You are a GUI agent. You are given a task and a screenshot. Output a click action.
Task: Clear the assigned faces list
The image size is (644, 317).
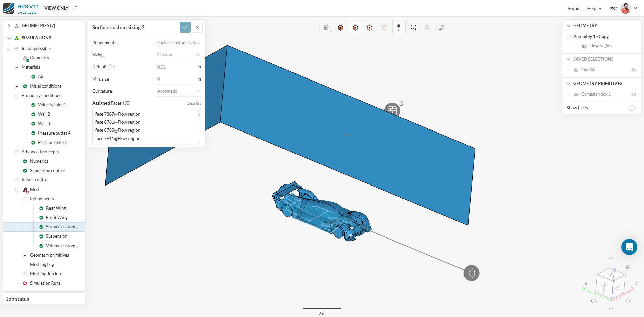tap(194, 103)
